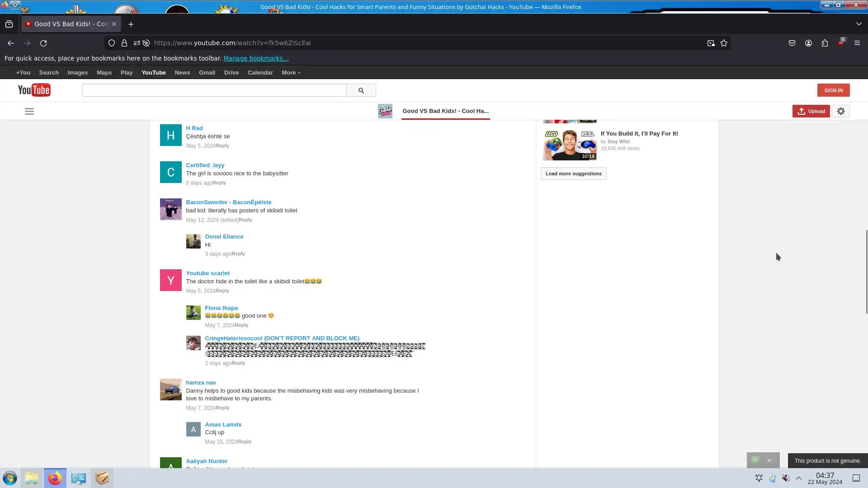This screenshot has height=488, width=868.
Task: Open a new browser tab
Action: tap(131, 24)
